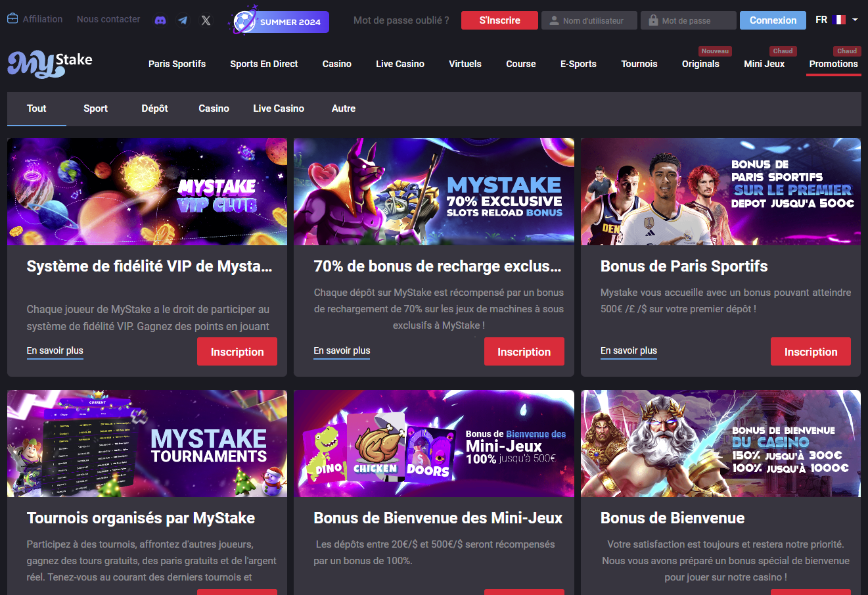This screenshot has height=595, width=868.
Task: Open the Nous contacter link
Action: point(108,19)
